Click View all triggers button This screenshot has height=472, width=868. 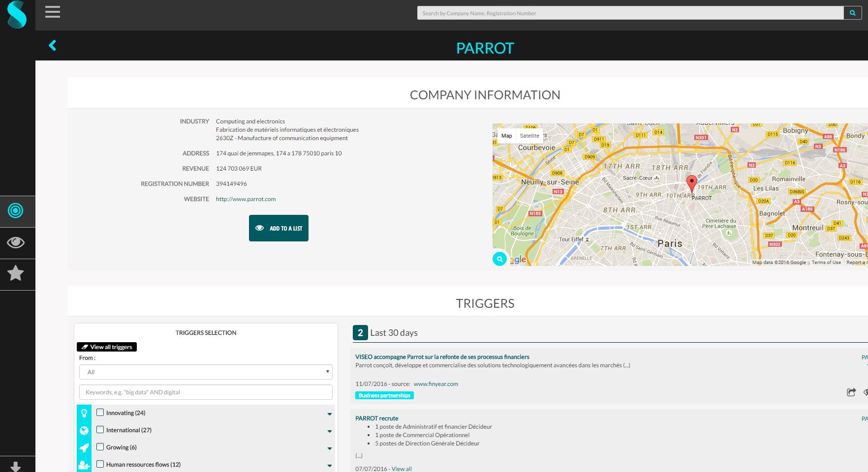pos(107,347)
